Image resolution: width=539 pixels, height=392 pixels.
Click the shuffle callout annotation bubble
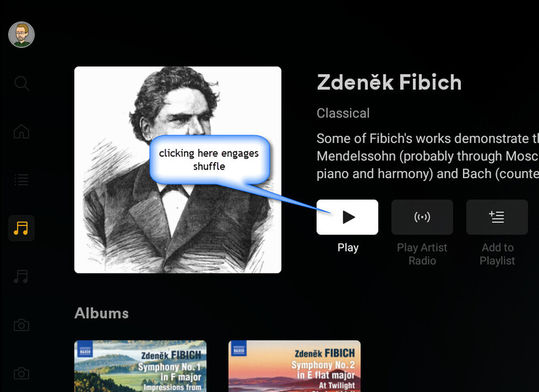(x=209, y=160)
